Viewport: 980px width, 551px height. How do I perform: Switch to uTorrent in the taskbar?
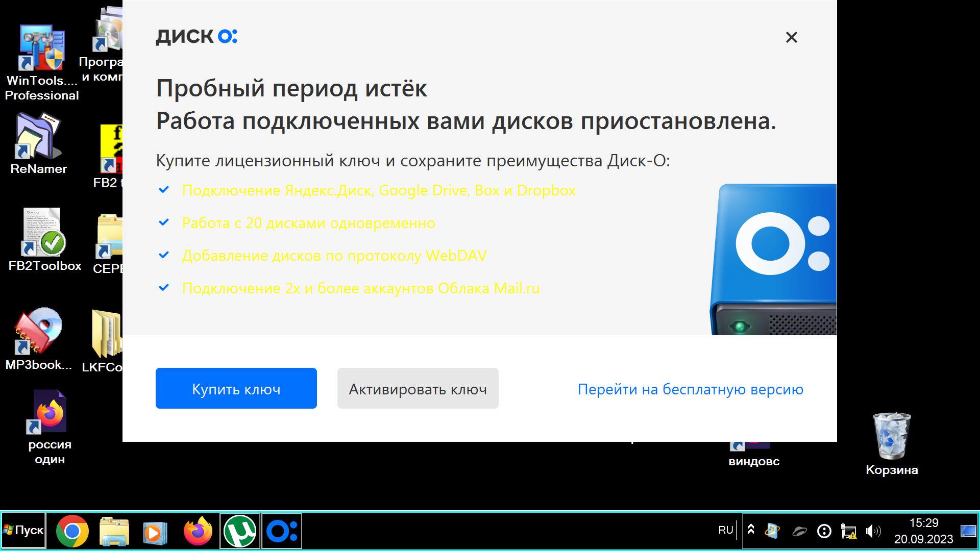click(240, 531)
